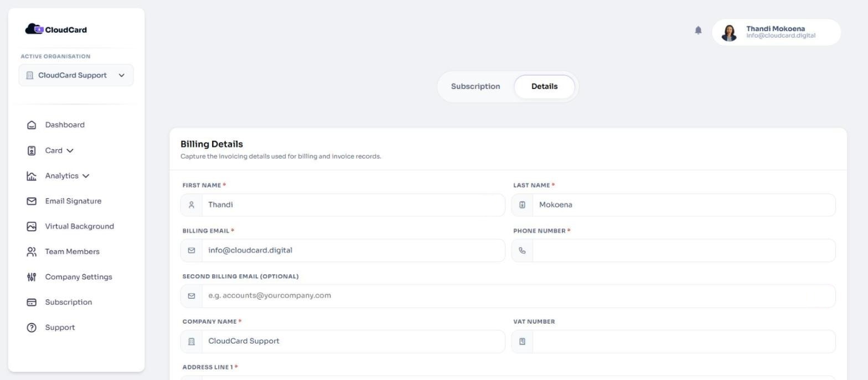868x380 pixels.
Task: Click the badge icon in Last Name field
Action: pyautogui.click(x=522, y=205)
